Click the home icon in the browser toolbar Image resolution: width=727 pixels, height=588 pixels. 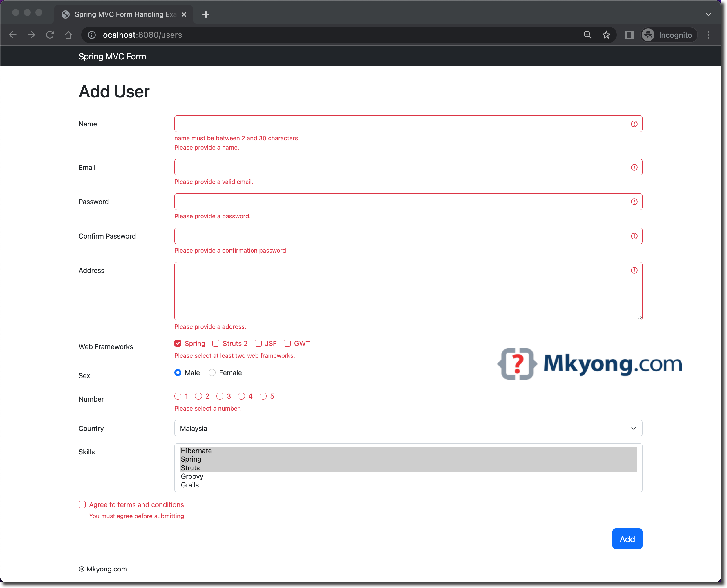(68, 35)
